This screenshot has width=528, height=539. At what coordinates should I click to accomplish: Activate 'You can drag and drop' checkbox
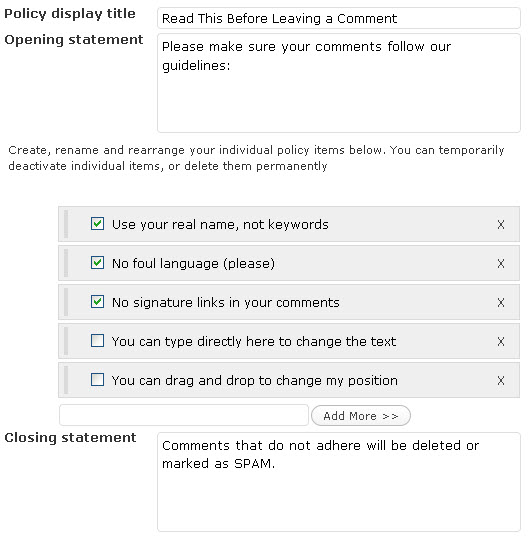click(97, 380)
